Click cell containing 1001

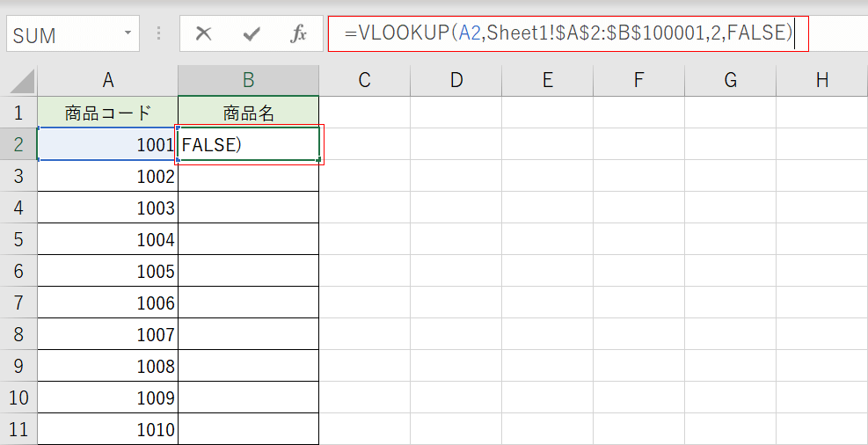(x=108, y=144)
